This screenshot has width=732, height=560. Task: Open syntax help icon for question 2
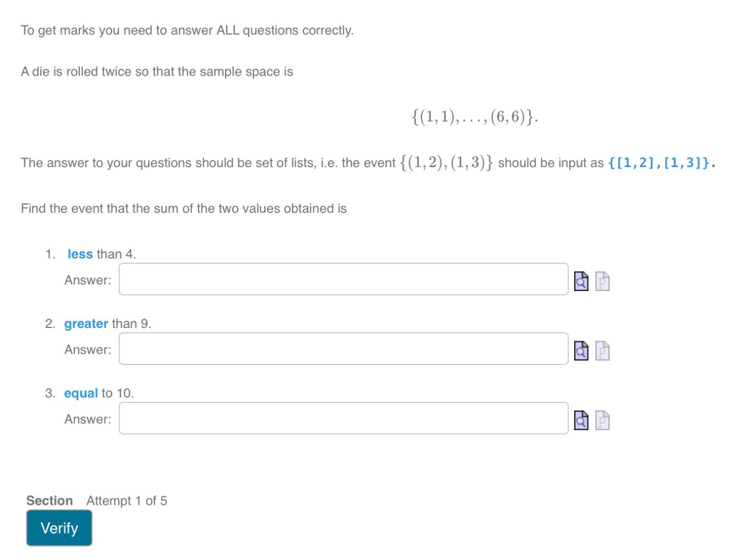click(602, 349)
